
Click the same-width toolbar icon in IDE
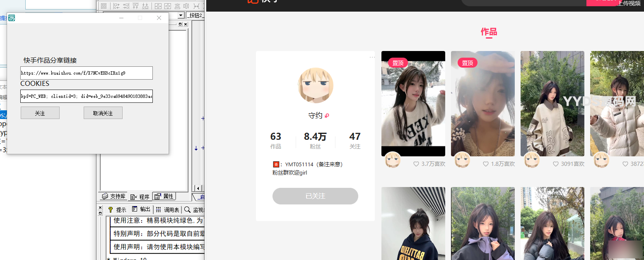(177, 6)
